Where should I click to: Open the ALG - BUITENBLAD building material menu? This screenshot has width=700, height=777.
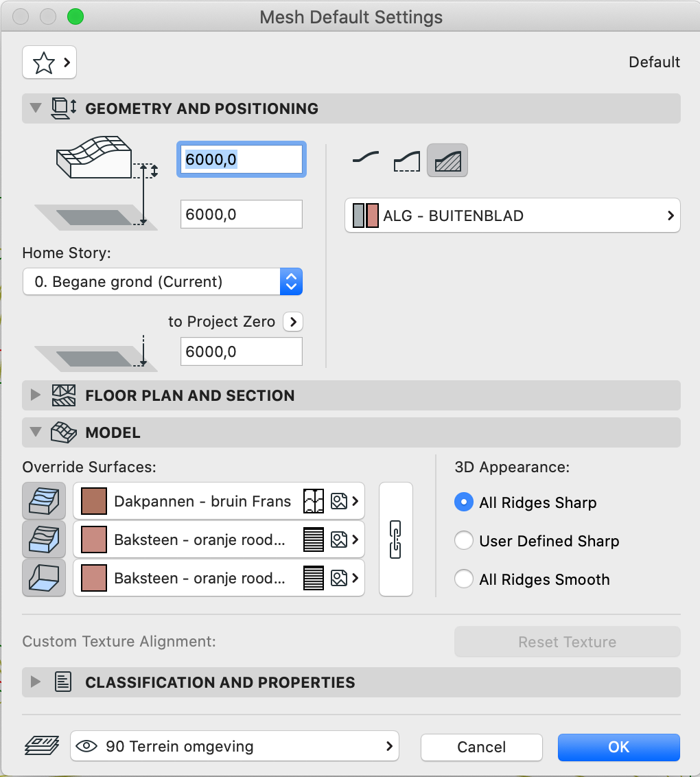tap(512, 216)
